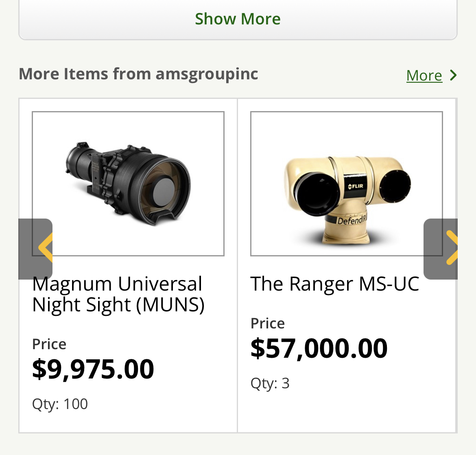
Task: Click the $57,000.00 price
Action: (319, 348)
